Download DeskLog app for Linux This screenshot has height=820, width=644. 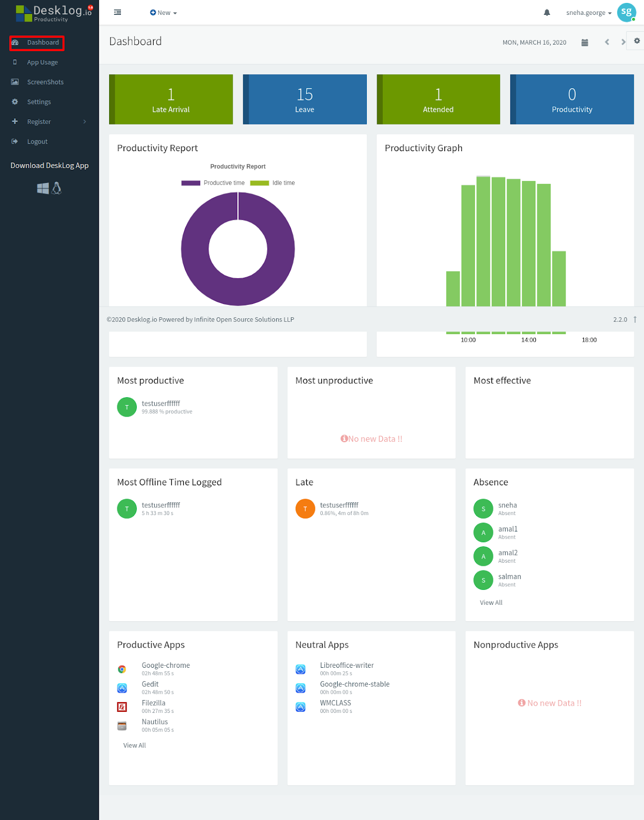[57, 188]
